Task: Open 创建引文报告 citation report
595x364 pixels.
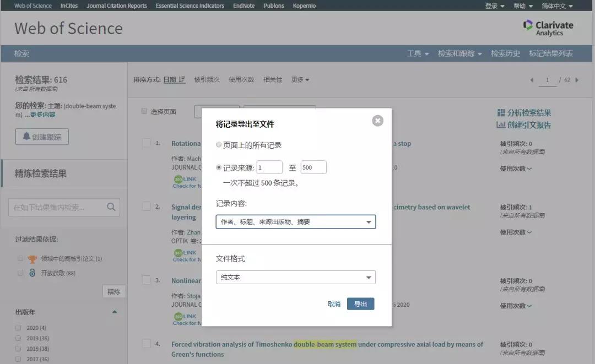Action: [x=523, y=125]
